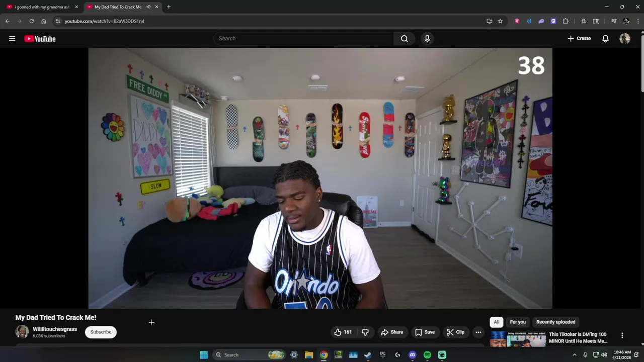Open the taskbar clock and date

[622, 355]
